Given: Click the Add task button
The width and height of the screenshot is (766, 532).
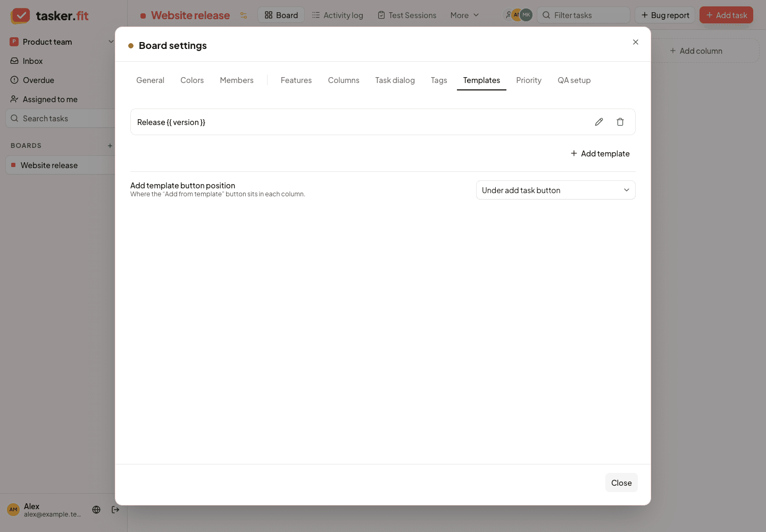Looking at the screenshot, I should click(726, 15).
